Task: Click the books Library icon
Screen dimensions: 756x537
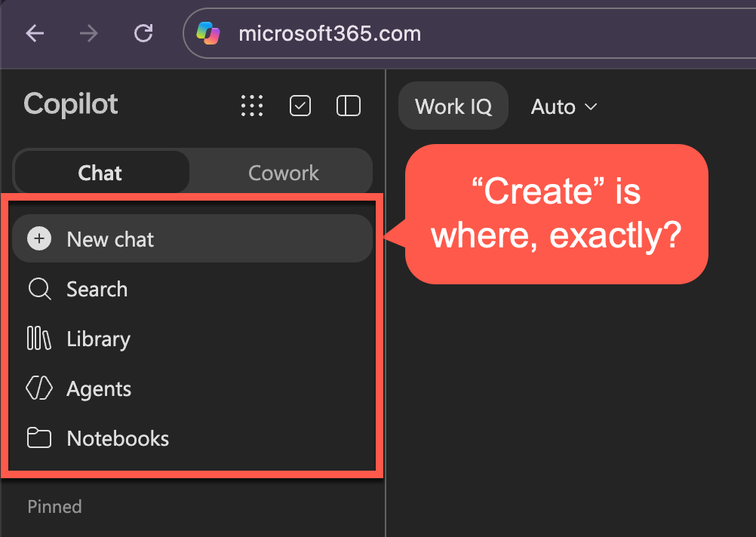Action: point(38,338)
